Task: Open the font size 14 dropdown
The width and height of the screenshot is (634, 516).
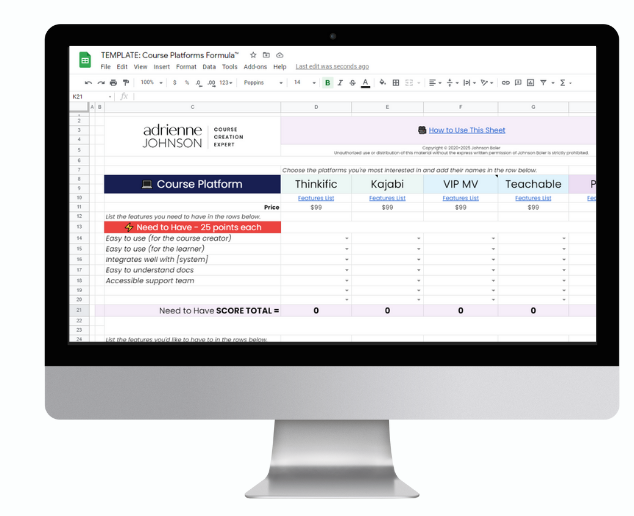Action: (304, 82)
